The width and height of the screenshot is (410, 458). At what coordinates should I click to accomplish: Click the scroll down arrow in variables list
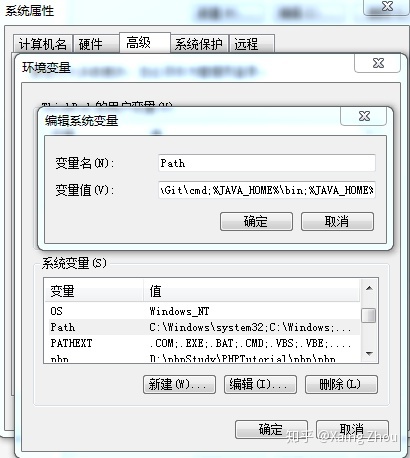tap(369, 353)
